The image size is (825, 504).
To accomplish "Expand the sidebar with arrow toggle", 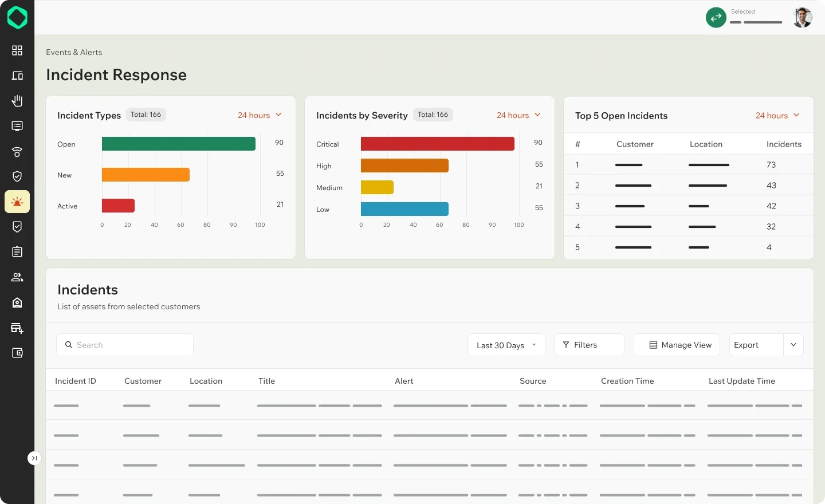I will [x=34, y=458].
